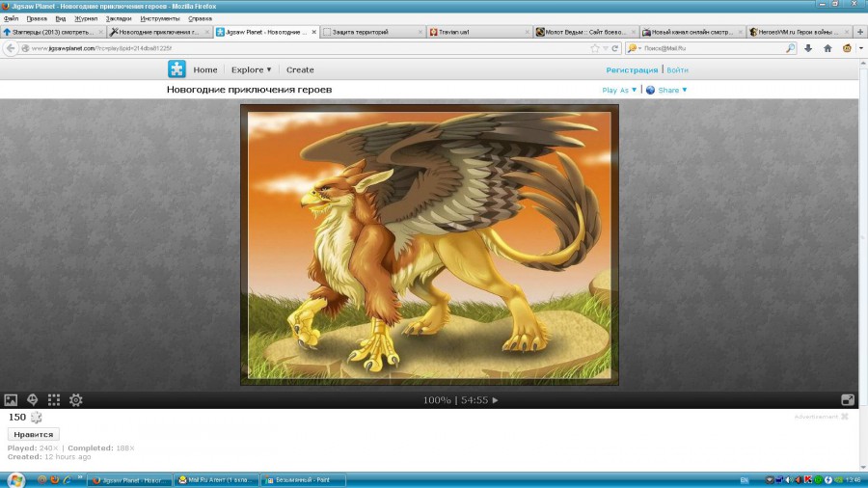
Task: Open the toolbar overflow dropdown arrow
Action: coord(861,48)
